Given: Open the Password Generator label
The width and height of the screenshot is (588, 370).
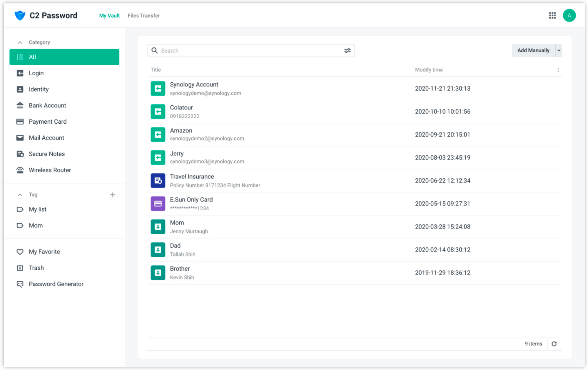Looking at the screenshot, I should click(x=56, y=284).
